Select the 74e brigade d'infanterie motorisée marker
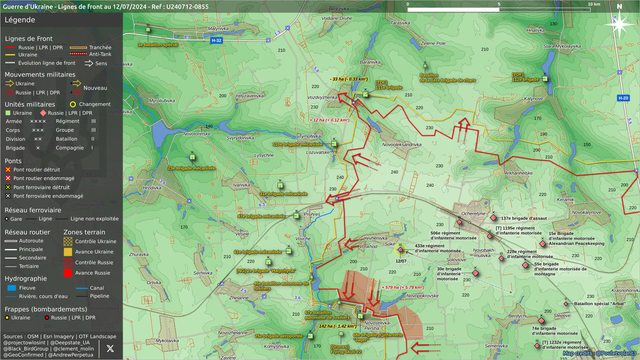The image size is (640, 360). click(x=542, y=321)
